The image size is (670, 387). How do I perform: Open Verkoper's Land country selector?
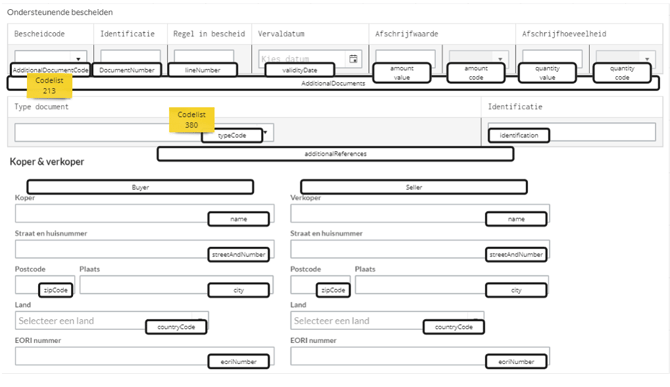[x=388, y=320]
